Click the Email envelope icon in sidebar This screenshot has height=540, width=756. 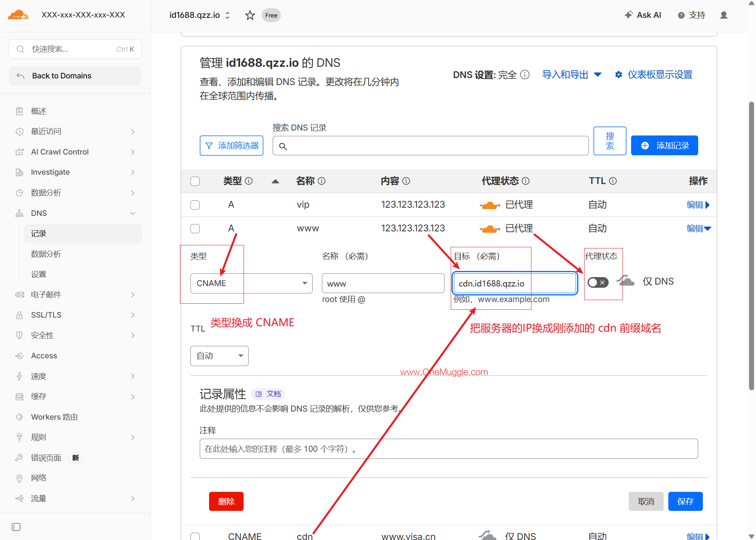[x=19, y=295]
